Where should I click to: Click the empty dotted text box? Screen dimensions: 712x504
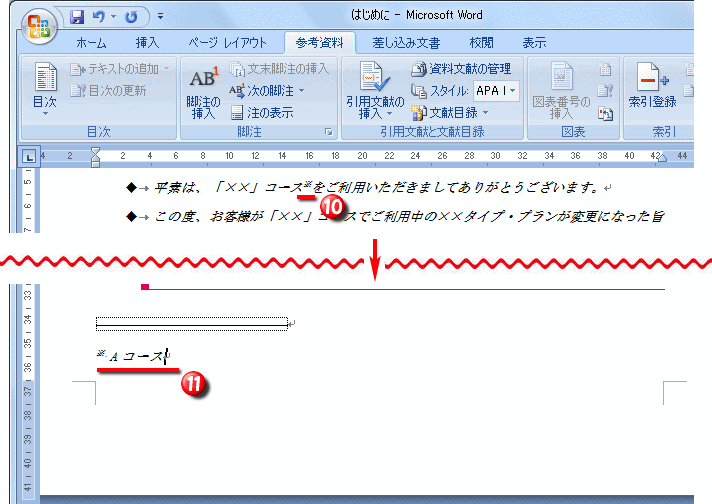pos(192,323)
